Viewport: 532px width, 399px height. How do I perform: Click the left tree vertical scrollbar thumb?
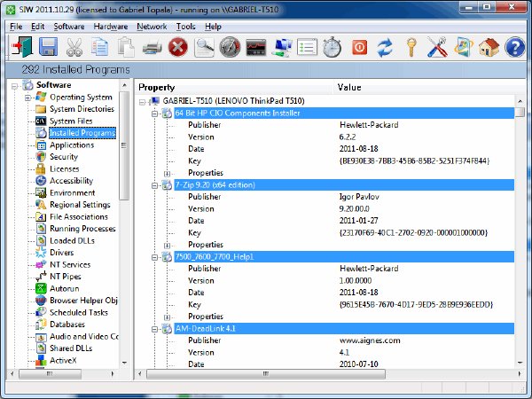124,146
